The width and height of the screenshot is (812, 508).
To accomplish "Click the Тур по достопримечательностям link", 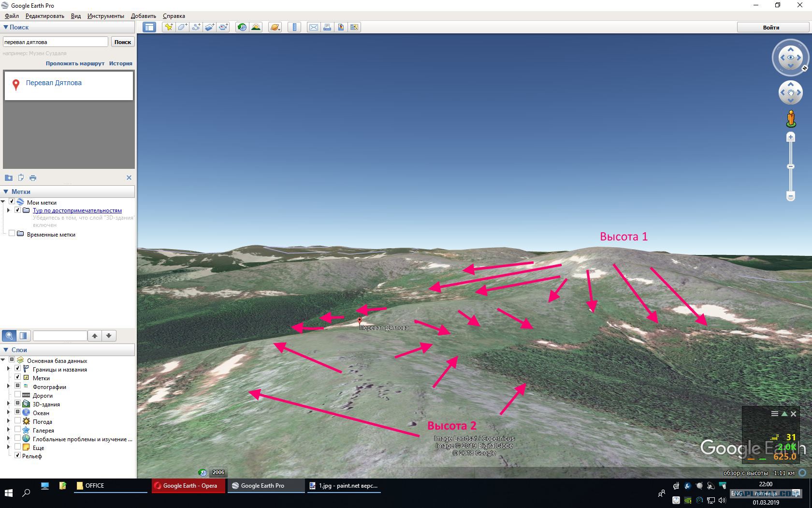I will click(x=77, y=210).
